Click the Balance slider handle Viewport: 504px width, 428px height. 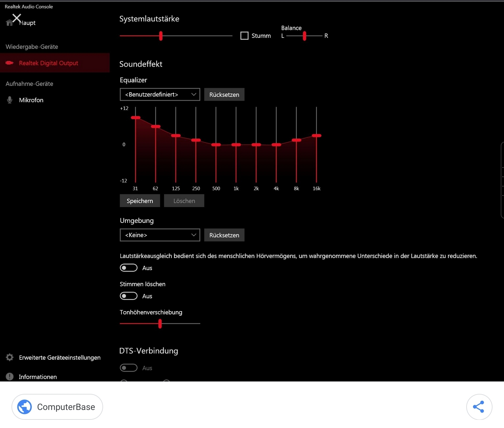(305, 36)
